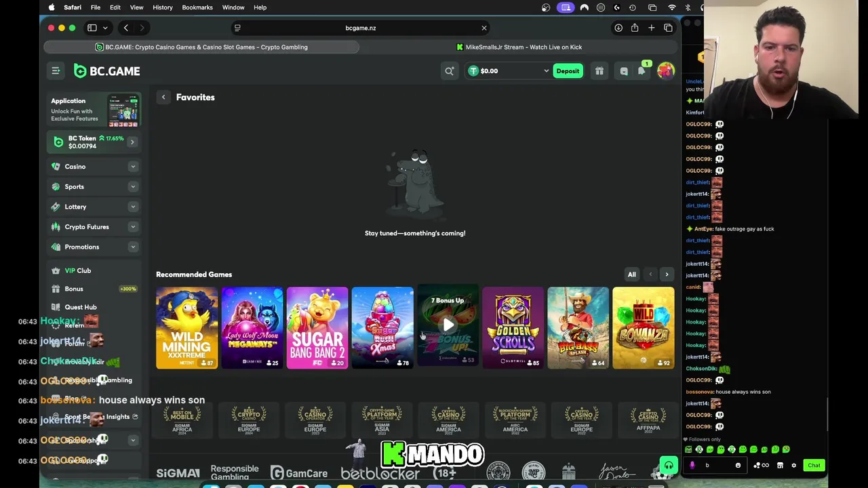Open the Lady Wolf Moon Megaways thumbnail
The width and height of the screenshot is (868, 488).
pos(252,328)
